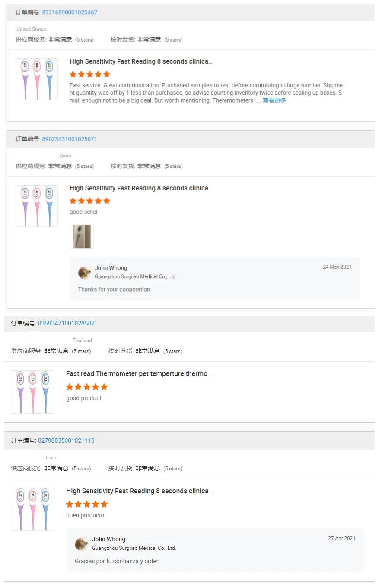Screen dimensions: 379x588
Task: Click star rating above 'good seller' review
Action: click(90, 201)
